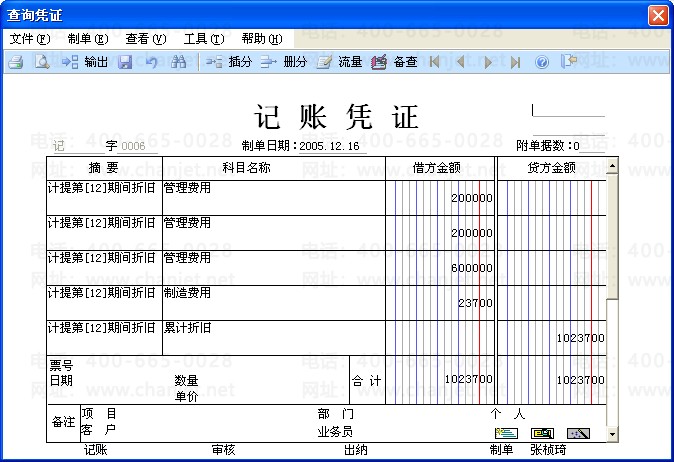Select first row 管理费用 account cell
Viewport: 674px width, 462px height.
coord(274,198)
